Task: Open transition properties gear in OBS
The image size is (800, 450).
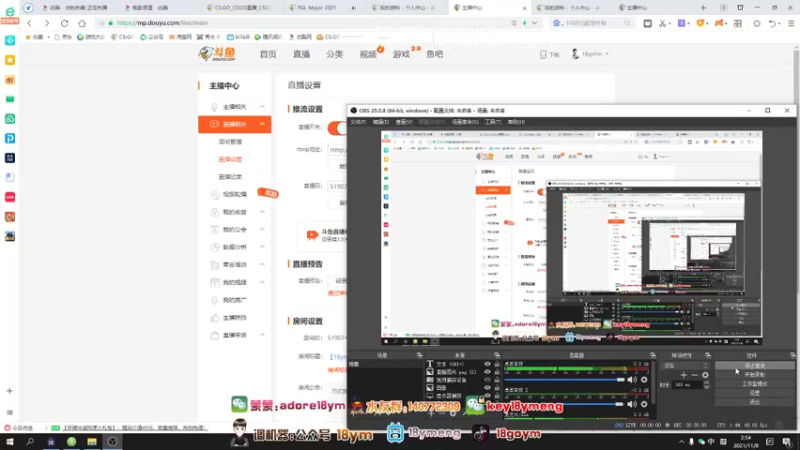Action: [705, 375]
